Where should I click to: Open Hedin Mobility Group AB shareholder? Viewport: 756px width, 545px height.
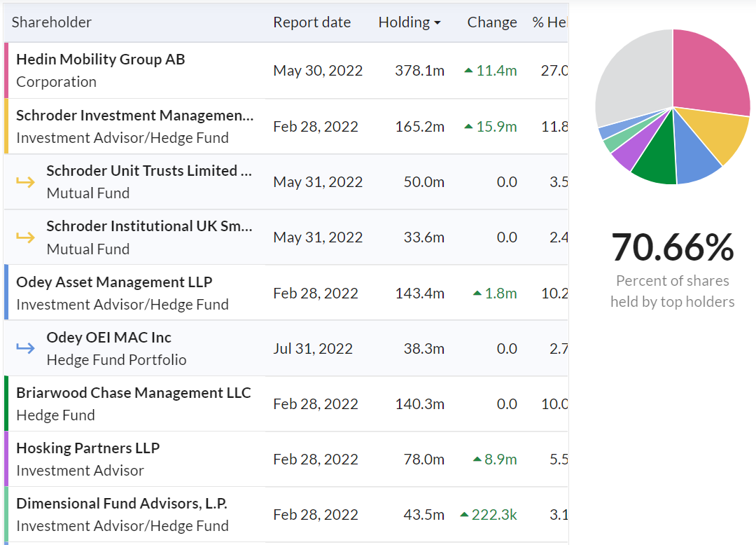[101, 60]
